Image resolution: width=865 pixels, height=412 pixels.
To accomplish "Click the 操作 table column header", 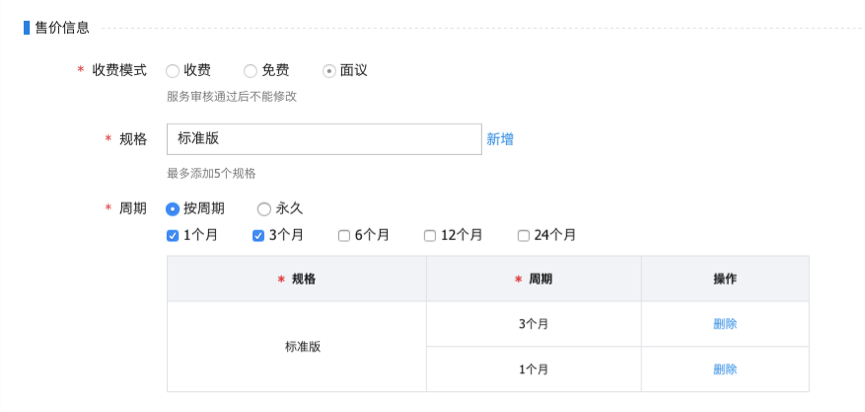I will pos(725,279).
